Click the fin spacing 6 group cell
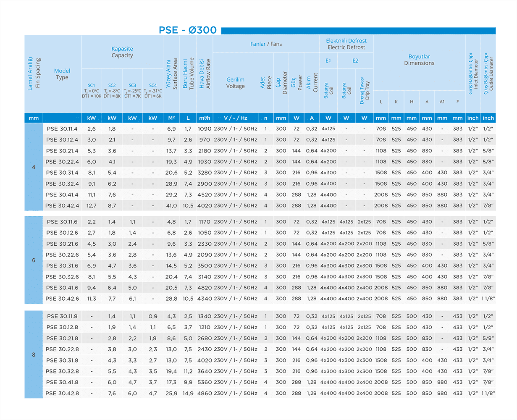517x420 pixels. (x=34, y=260)
